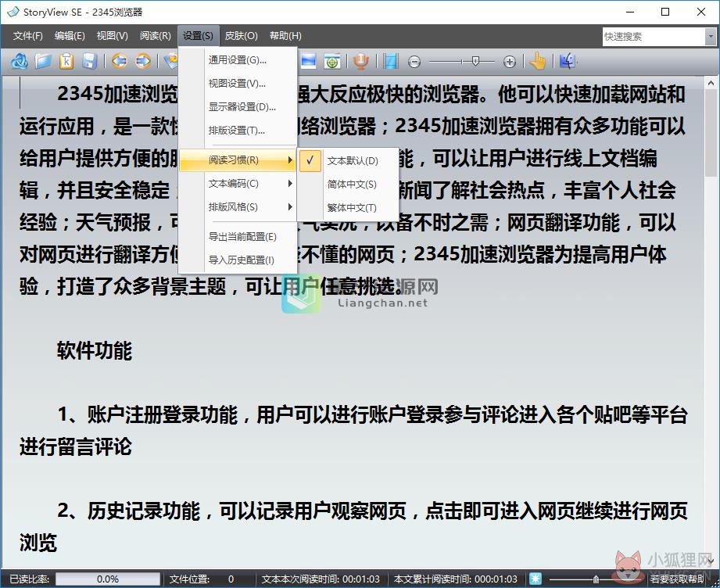Image resolution: width=720 pixels, height=588 pixels.
Task: Click the floppy disk save icon
Action: [90, 61]
